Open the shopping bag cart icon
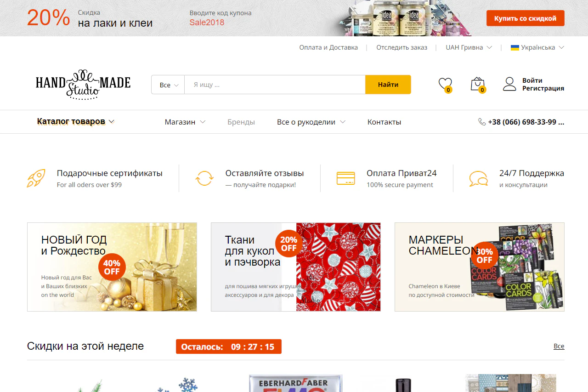Screen dimensions: 588x392 (477, 84)
